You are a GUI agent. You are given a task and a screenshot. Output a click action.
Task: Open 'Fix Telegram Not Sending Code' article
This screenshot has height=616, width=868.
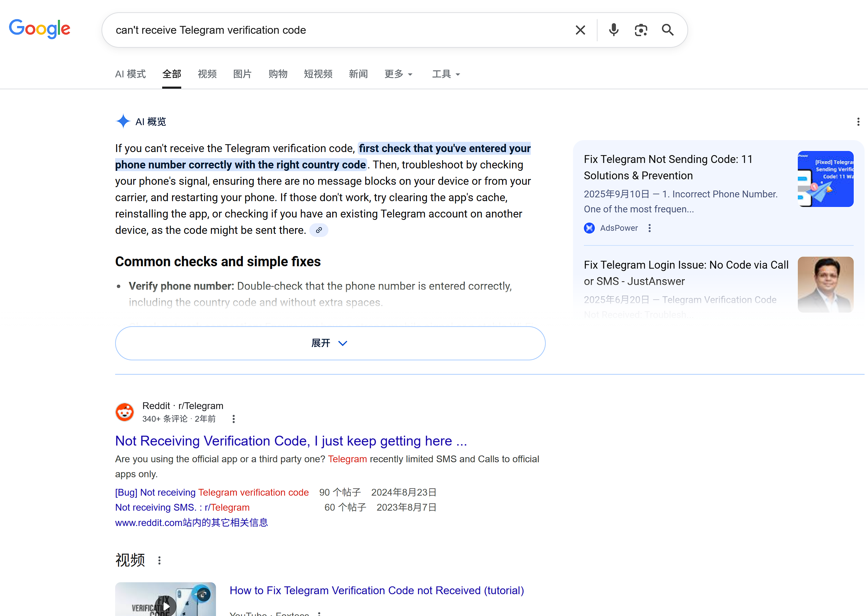668,167
